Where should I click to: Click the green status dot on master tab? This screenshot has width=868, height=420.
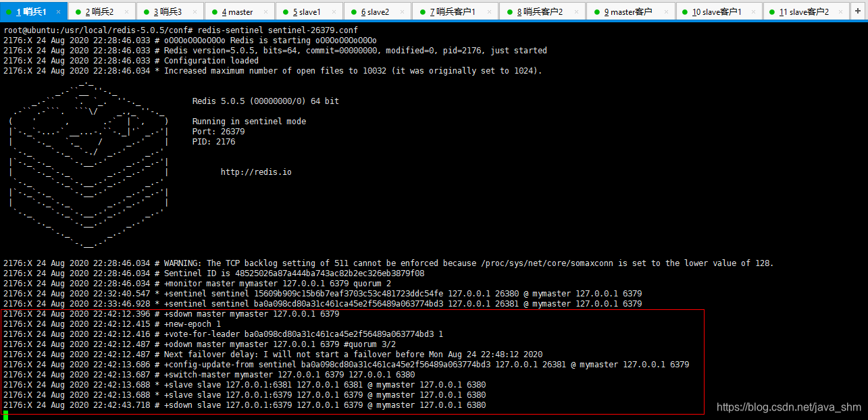pos(214,12)
